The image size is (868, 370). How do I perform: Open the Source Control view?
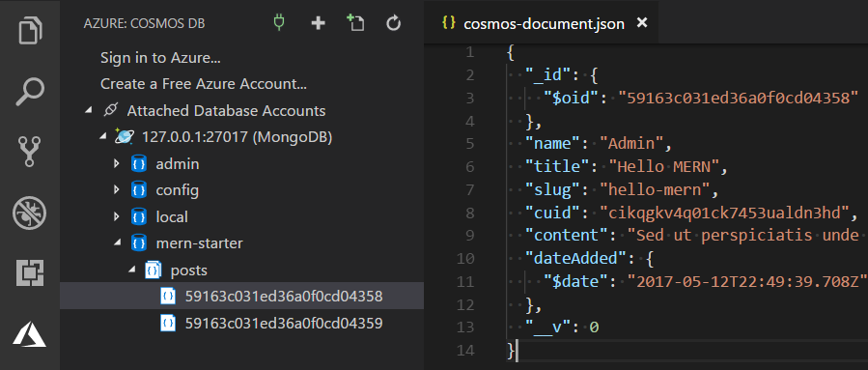coord(30,152)
